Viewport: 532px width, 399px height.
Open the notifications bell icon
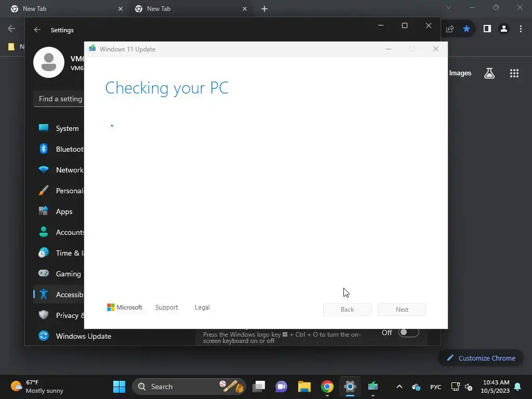point(518,387)
